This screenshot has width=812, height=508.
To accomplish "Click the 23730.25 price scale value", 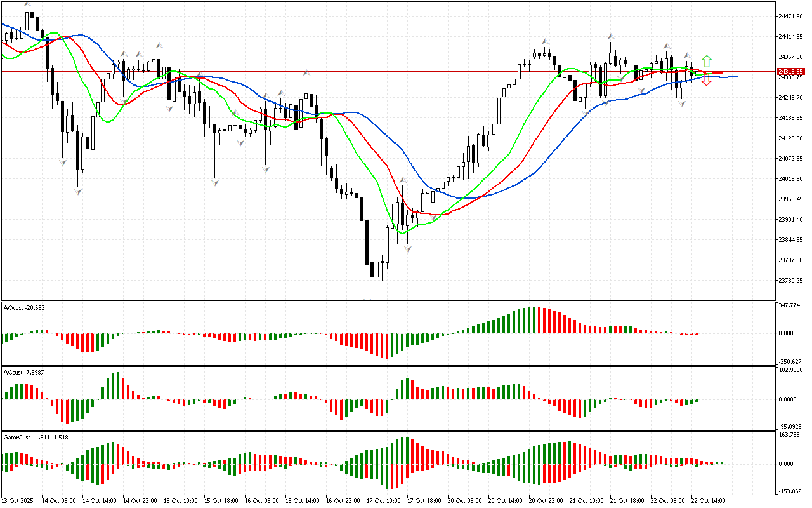I will pos(791,280).
